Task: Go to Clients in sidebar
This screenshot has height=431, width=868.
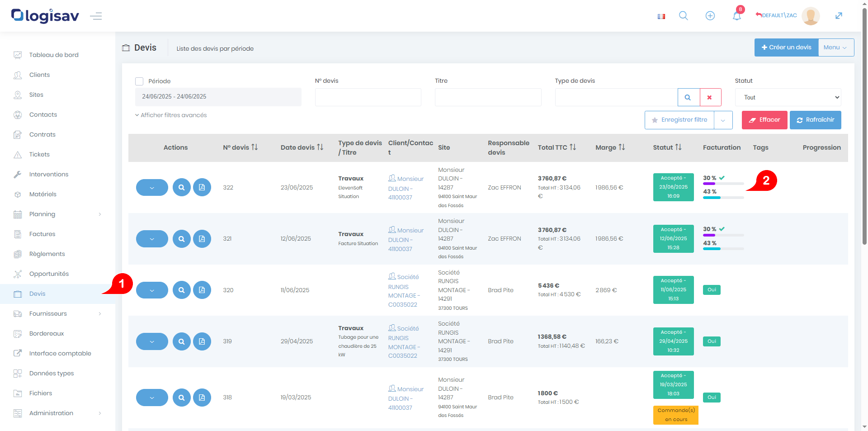Action: [40, 75]
